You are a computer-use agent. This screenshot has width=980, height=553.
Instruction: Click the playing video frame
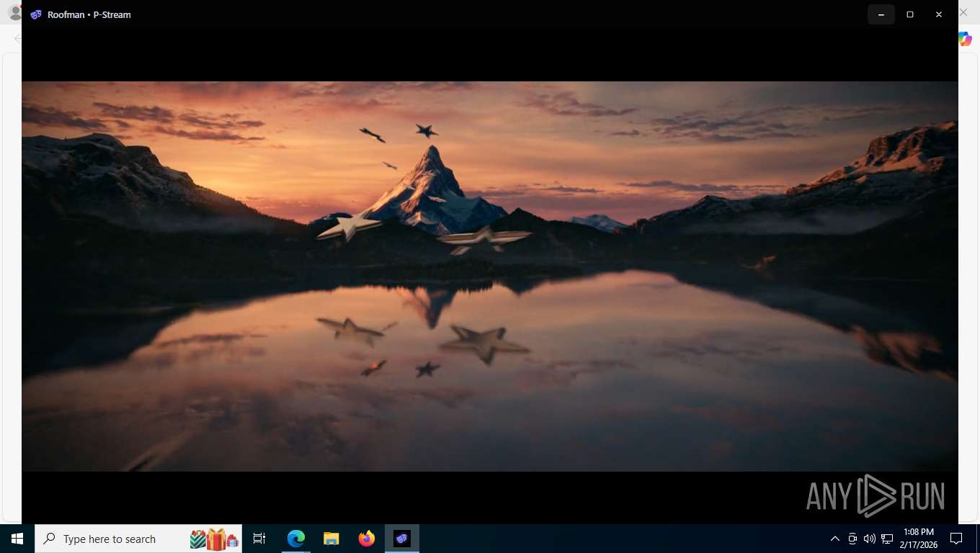(490, 276)
